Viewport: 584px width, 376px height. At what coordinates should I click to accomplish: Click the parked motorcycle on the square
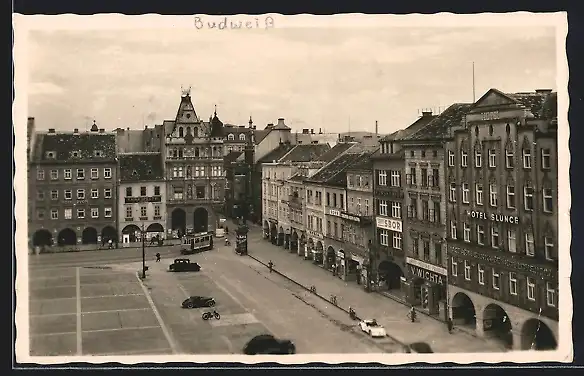pyautogui.click(x=211, y=315)
